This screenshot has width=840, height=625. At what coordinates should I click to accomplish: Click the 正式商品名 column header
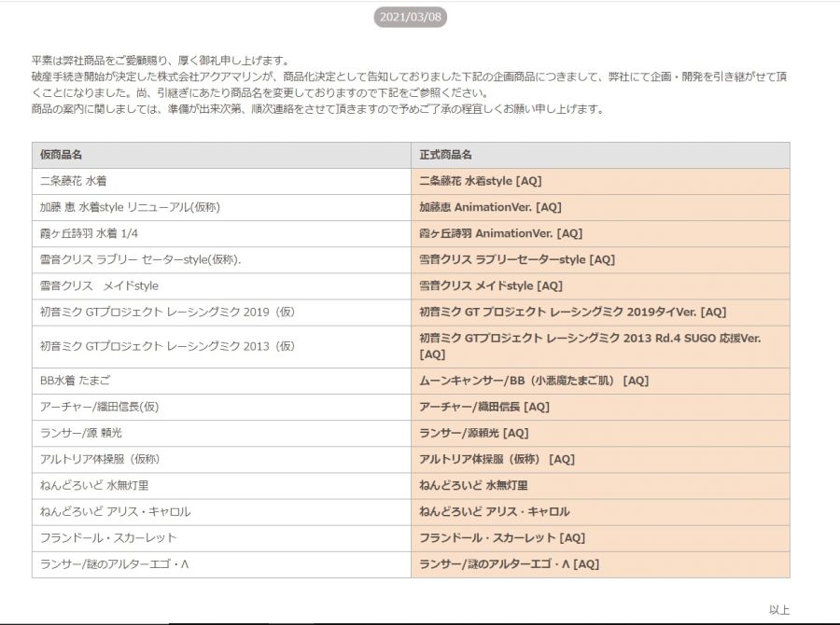click(600, 155)
